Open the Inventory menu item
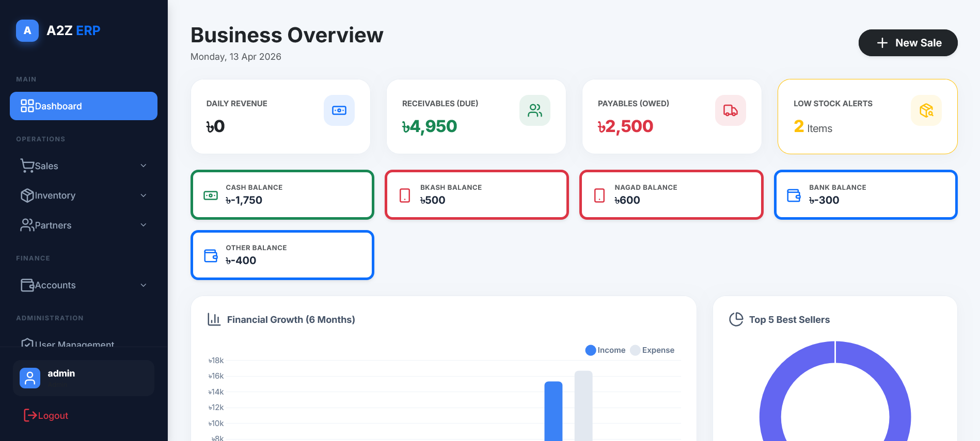This screenshot has height=441, width=980. 84,195
